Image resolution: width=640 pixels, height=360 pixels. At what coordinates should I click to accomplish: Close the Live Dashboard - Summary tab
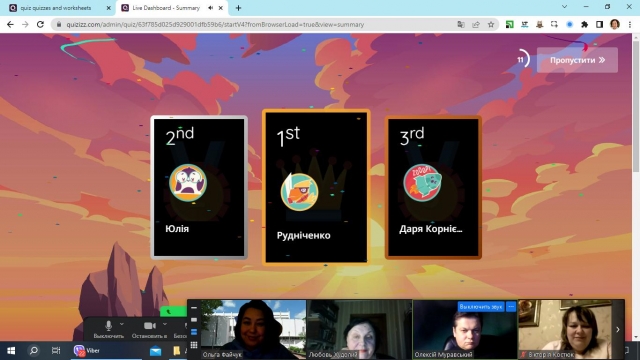coord(221,8)
